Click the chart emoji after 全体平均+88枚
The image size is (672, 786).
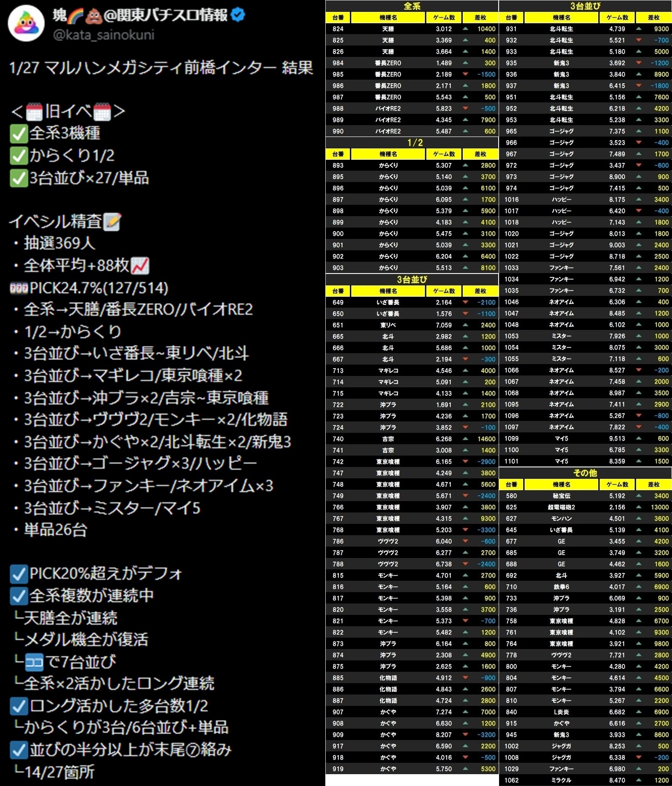140,266
